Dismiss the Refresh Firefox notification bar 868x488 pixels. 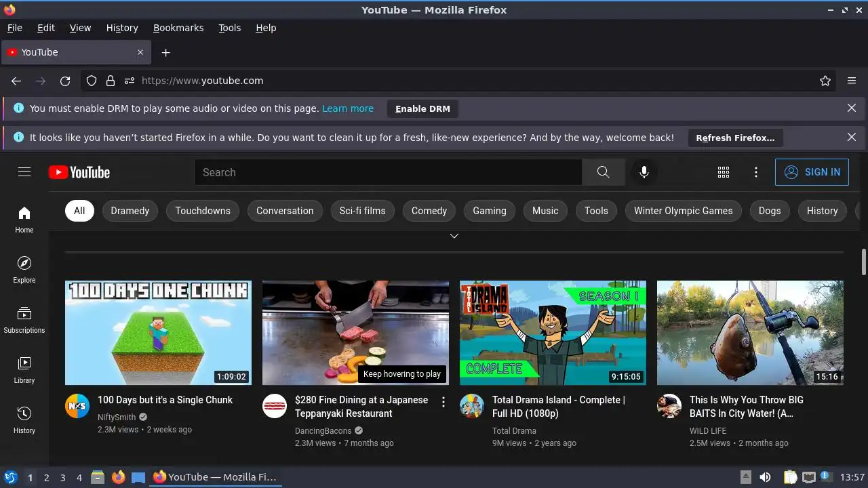[x=852, y=138]
